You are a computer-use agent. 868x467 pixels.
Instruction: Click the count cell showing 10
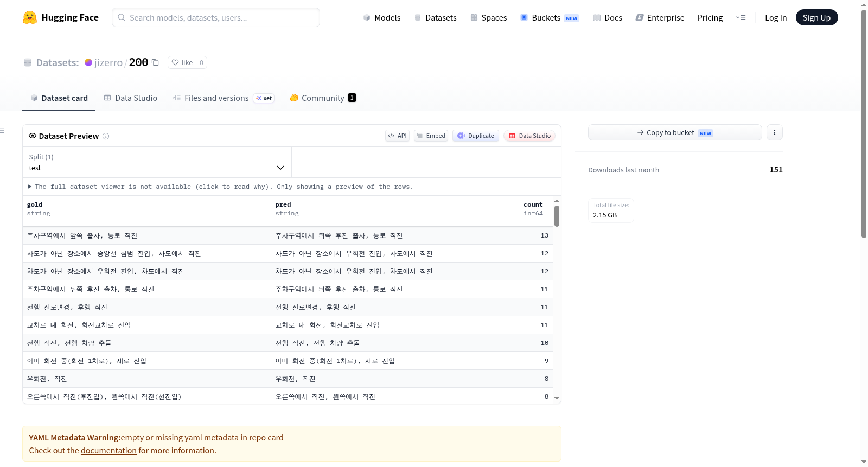pos(536,343)
